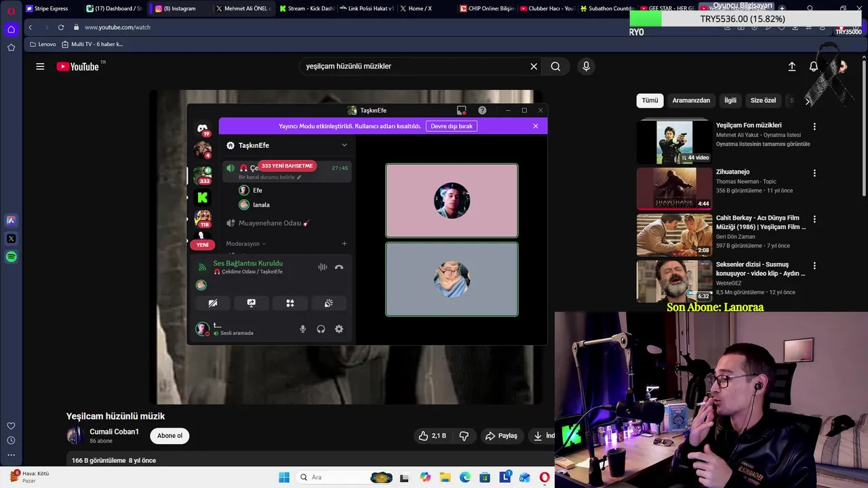
Task: Open Discord direct messages home icon
Action: coord(202,128)
